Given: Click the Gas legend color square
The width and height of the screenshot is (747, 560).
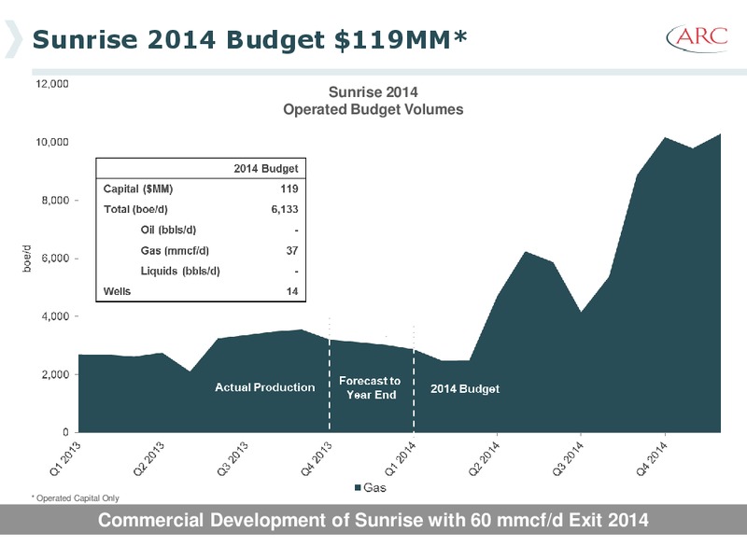Looking at the screenshot, I should coord(358,487).
